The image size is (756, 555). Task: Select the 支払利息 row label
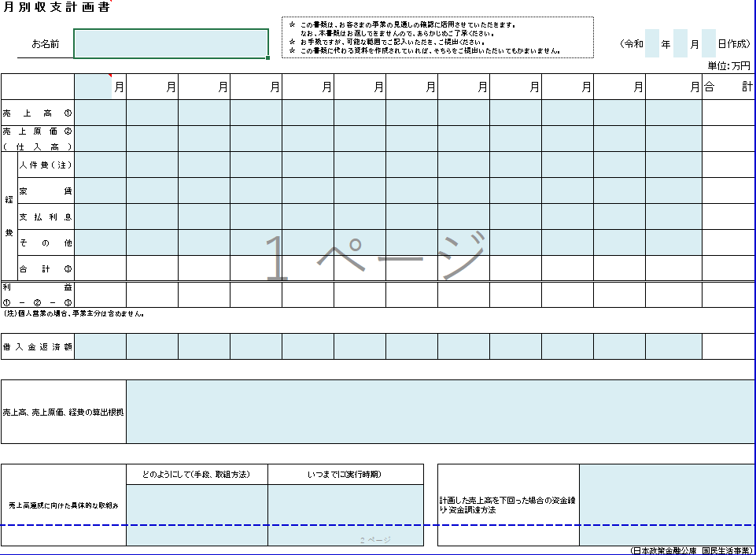[x=46, y=216]
